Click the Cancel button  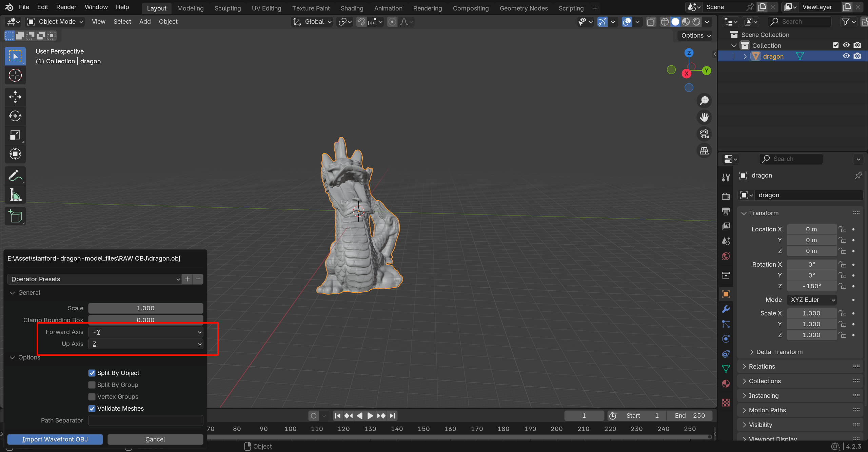155,439
